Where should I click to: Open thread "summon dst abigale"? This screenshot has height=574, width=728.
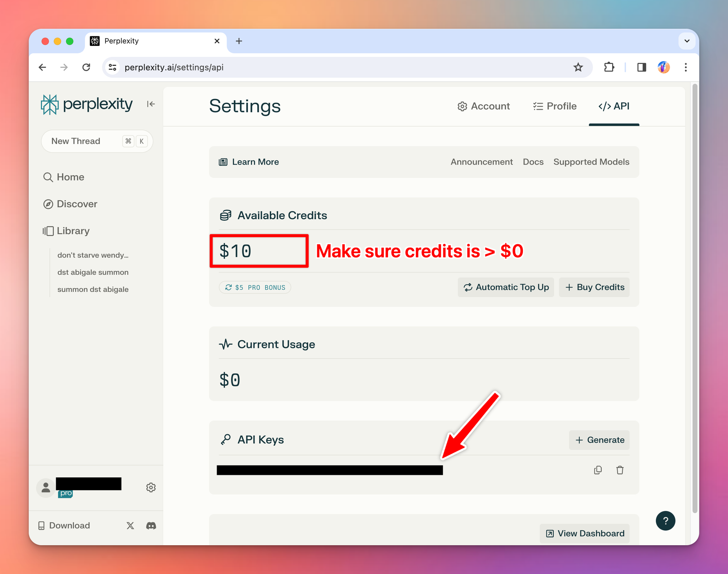(x=93, y=289)
